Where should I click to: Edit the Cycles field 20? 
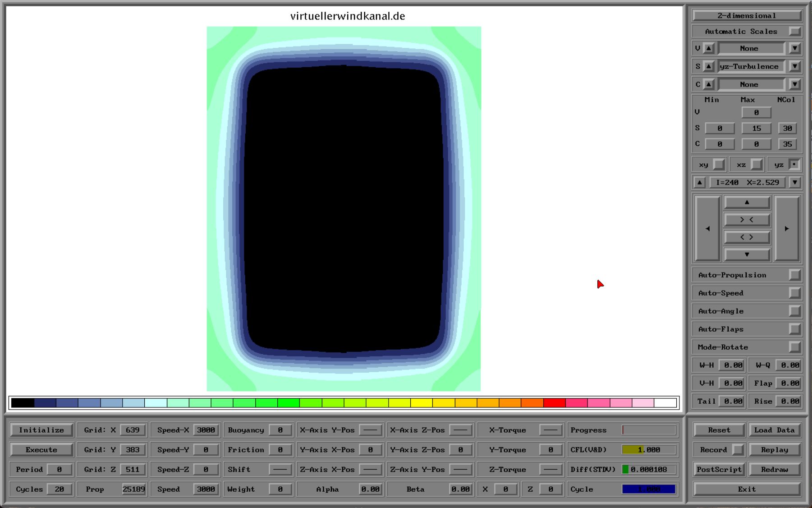(60, 489)
